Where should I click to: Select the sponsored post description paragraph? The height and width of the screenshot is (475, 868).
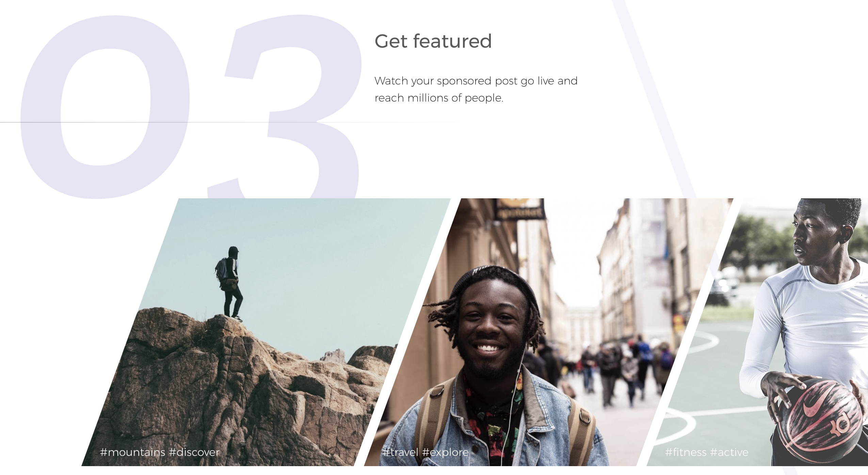tap(476, 89)
